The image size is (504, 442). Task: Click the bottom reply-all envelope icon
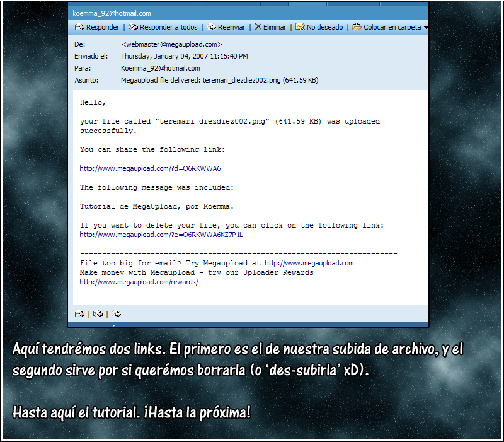[98, 314]
